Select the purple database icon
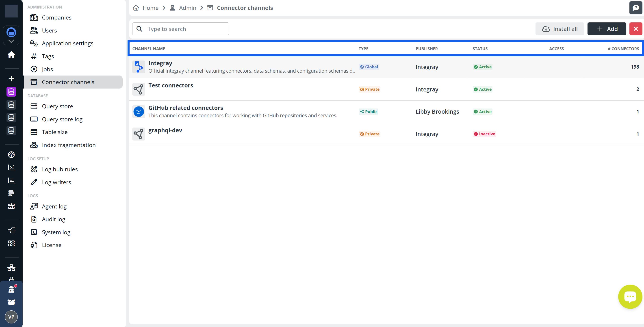The image size is (644, 327). (11, 92)
